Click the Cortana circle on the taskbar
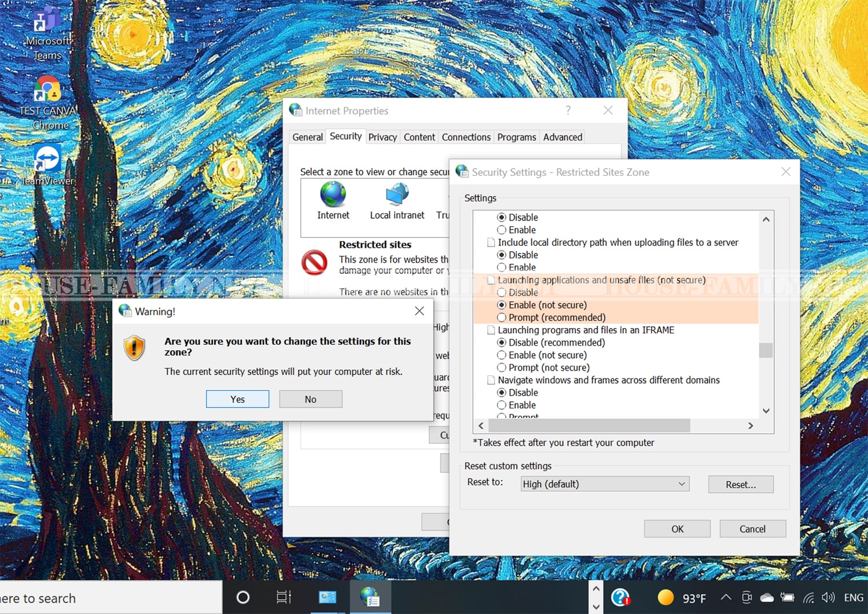 click(243, 597)
